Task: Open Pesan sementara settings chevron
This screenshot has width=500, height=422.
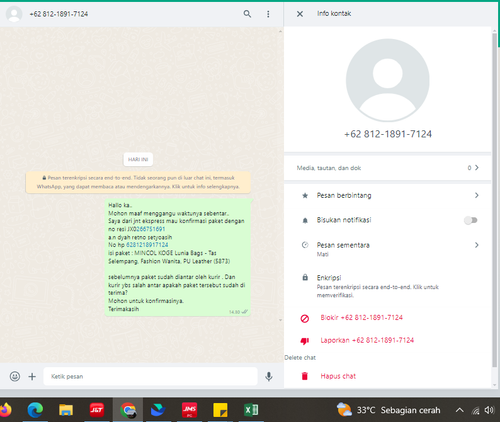Action: [477, 245]
